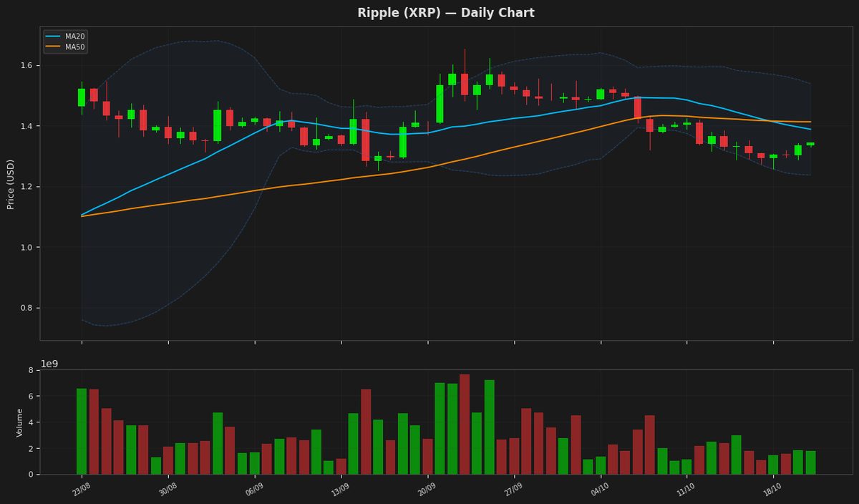Click the 1.6 price axis tick
Image resolution: width=859 pixels, height=504 pixels.
26,65
